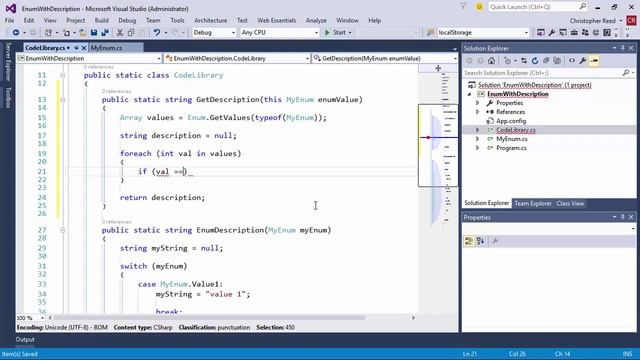Click the Cut scissors icon
Image resolution: width=640 pixels, height=360 pixels.
120,33
